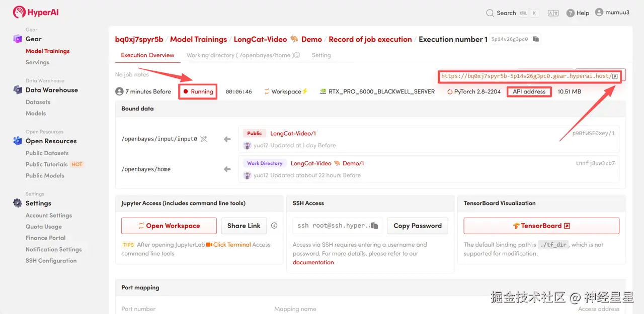The image size is (644, 314).
Task: Open Models in the sidebar
Action: pyautogui.click(x=36, y=113)
